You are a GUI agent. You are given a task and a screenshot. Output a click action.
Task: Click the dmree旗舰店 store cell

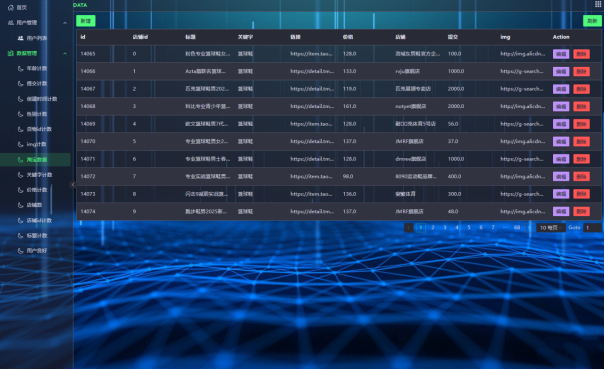click(x=411, y=159)
